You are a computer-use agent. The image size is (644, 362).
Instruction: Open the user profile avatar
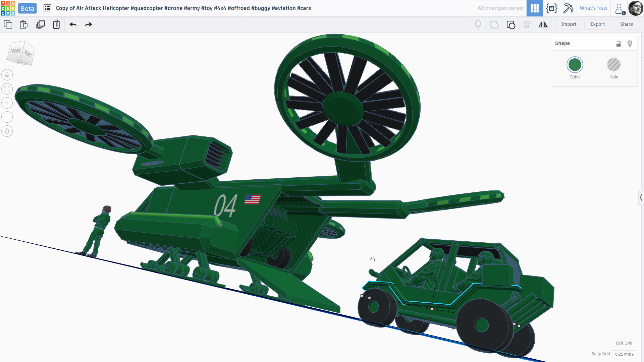coord(636,8)
